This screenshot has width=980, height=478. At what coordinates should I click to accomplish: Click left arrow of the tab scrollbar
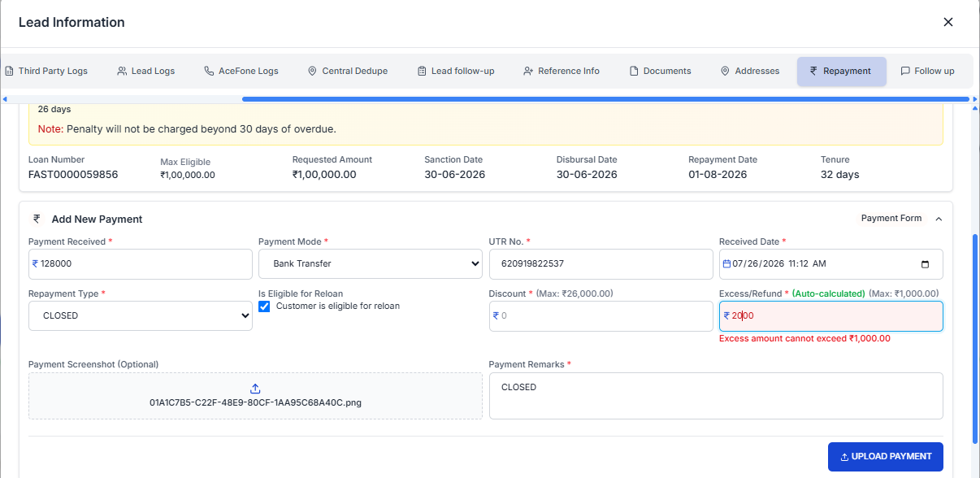4,99
